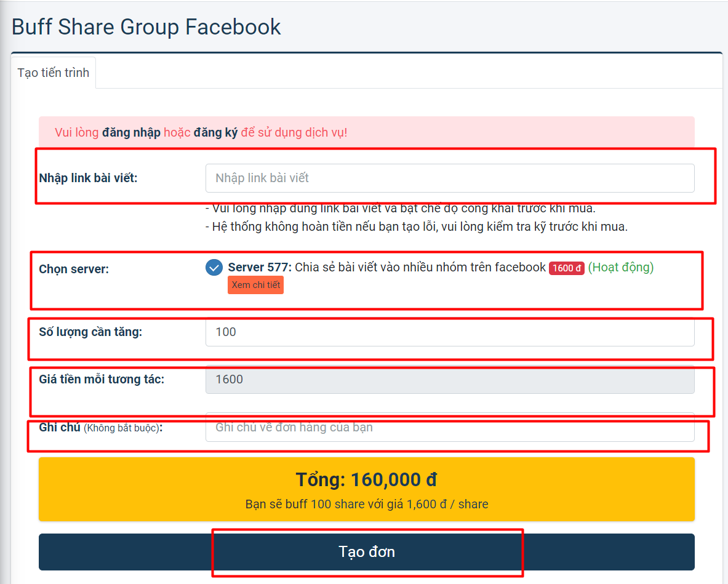The width and height of the screenshot is (728, 584).
Task: Click the (Hoạt động) status text
Action: (621, 268)
